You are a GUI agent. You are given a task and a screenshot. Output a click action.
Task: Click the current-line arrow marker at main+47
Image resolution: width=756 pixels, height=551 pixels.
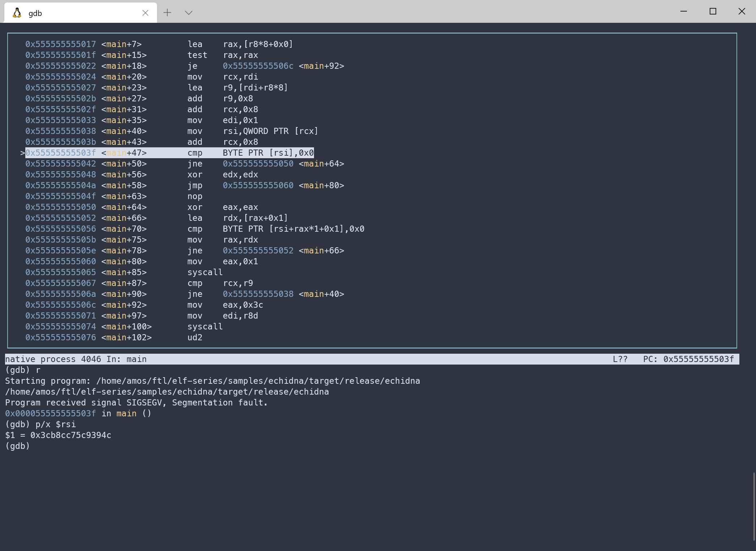[x=22, y=153]
